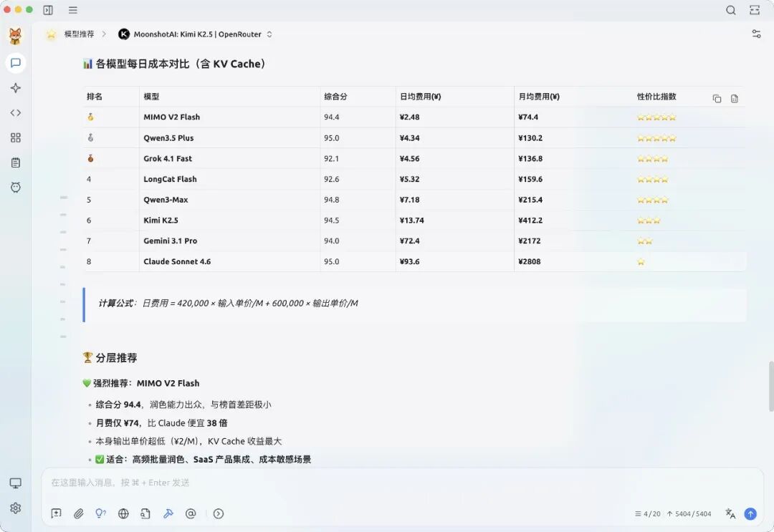The width and height of the screenshot is (774, 532).
Task: Open search with the magnifier icon
Action: coord(730,10)
